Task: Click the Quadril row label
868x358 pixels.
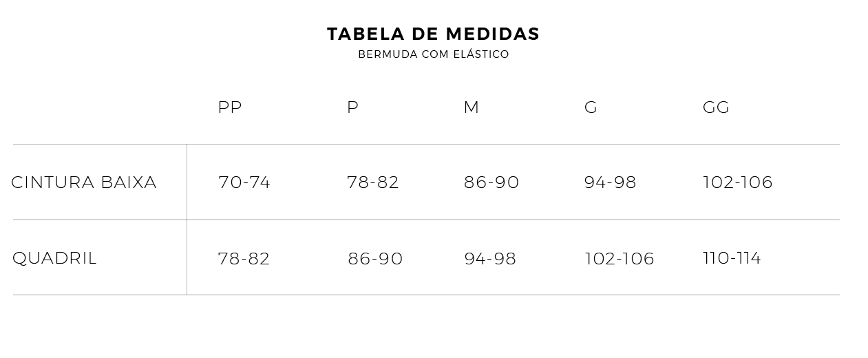Action: coord(54,258)
